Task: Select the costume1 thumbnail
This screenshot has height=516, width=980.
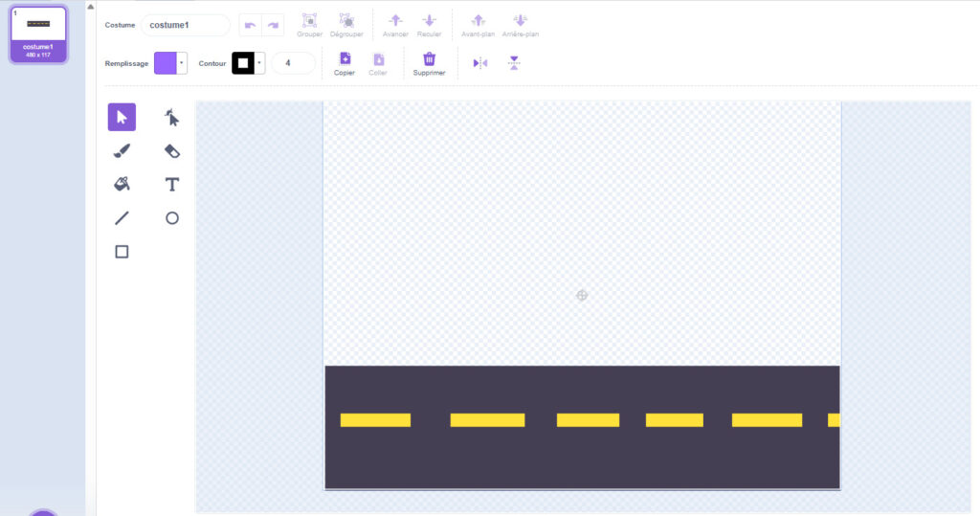Action: click(38, 34)
